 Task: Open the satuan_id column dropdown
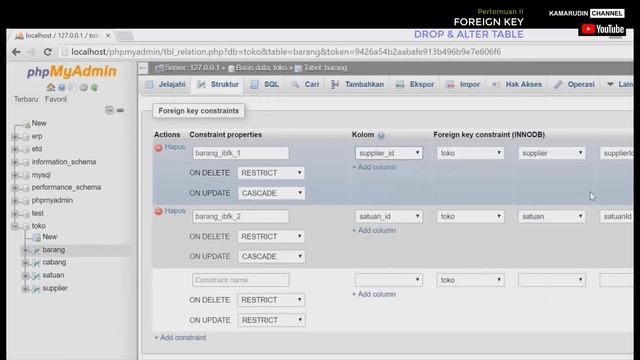pos(389,216)
